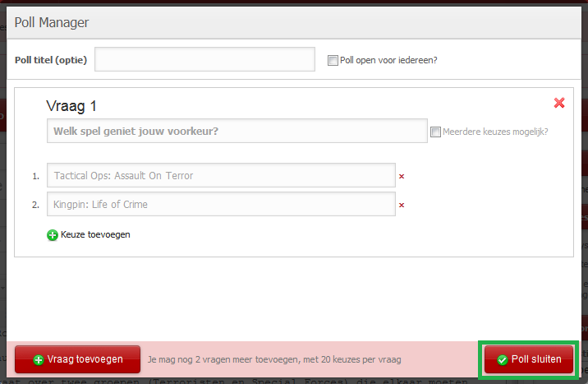The width and height of the screenshot is (588, 384).
Task: Edit the Tactical Ops: Assault On Terror field
Action: [221, 175]
